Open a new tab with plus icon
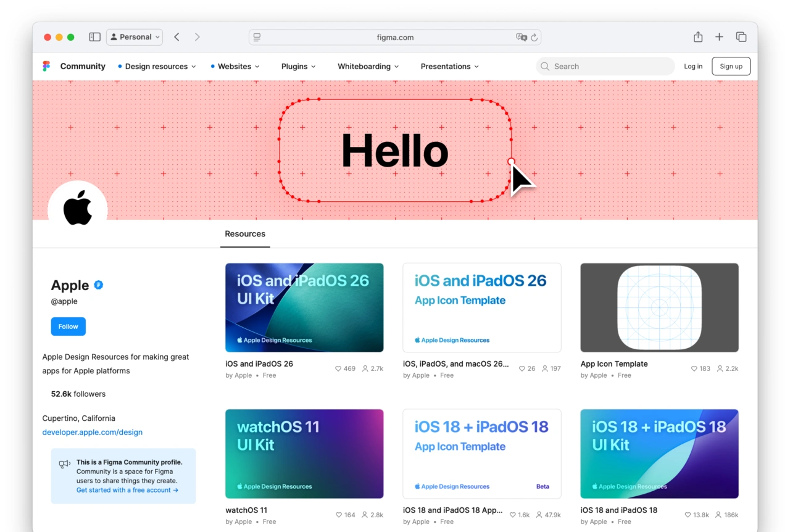Screen dimensions: 790x532 (719, 37)
